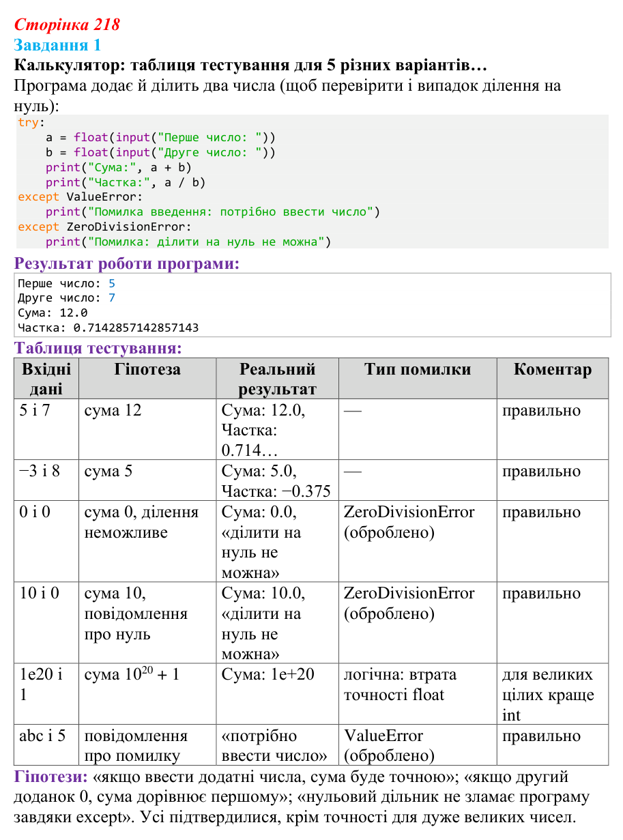
Task: Click the "Реальний результат" column header
Action: (277, 379)
